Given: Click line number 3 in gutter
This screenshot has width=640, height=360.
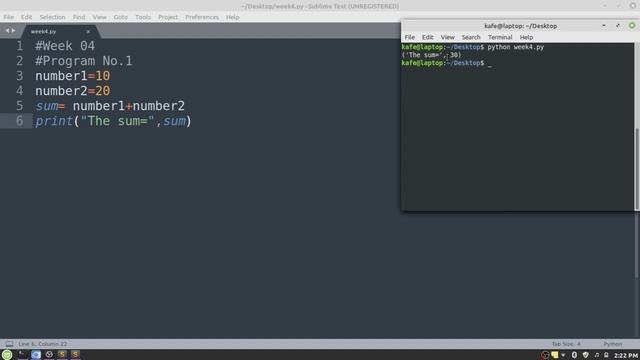Looking at the screenshot, I should tap(20, 76).
